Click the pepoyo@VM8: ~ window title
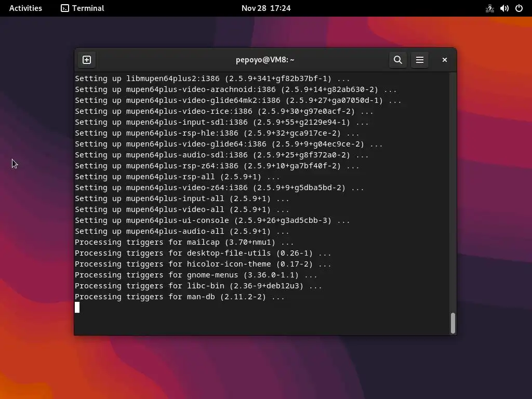The width and height of the screenshot is (532, 399). (265, 60)
